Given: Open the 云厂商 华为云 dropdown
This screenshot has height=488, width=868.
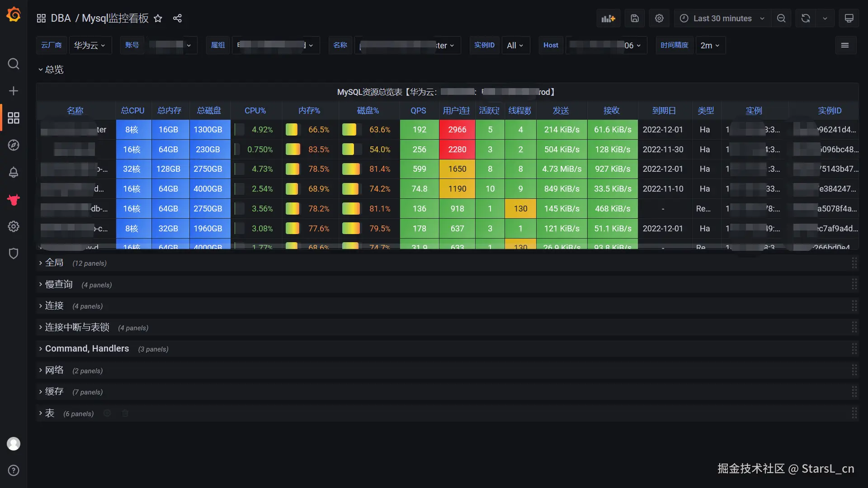Looking at the screenshot, I should 90,45.
